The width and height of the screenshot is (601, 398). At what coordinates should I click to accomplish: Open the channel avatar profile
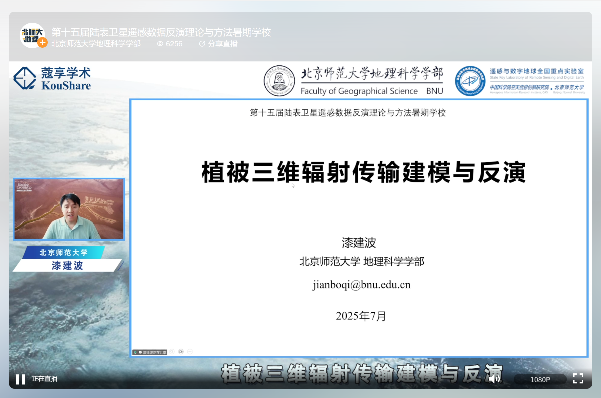point(32,35)
